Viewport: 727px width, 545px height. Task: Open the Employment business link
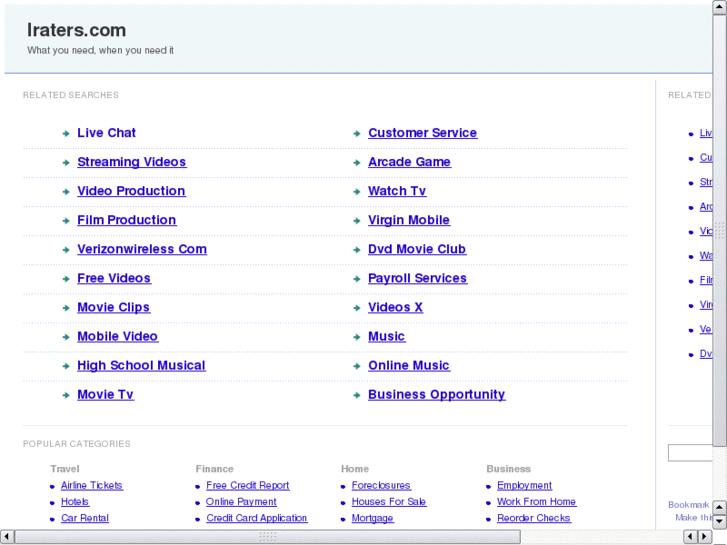click(x=524, y=486)
